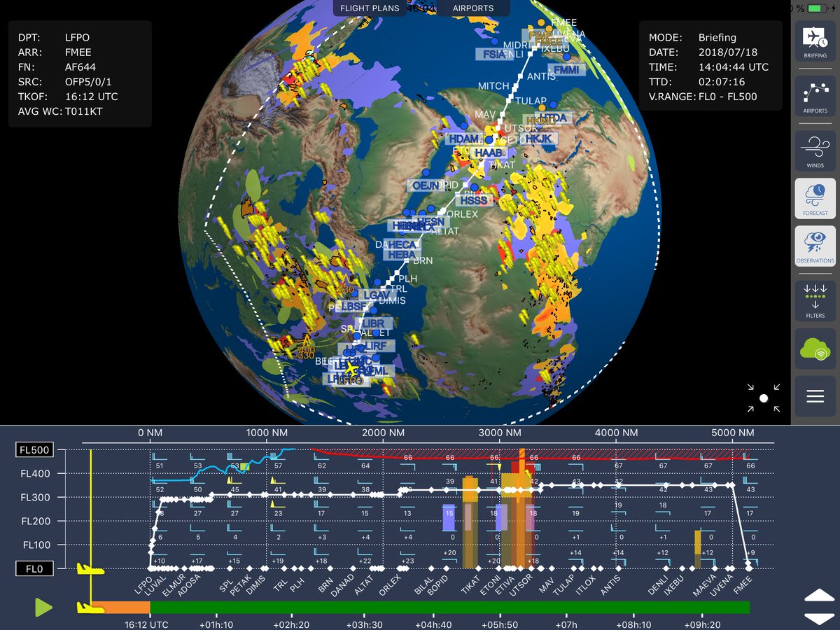Select the LIRF airport label on globe
Screen dimensions: 840x630
[x=376, y=346]
